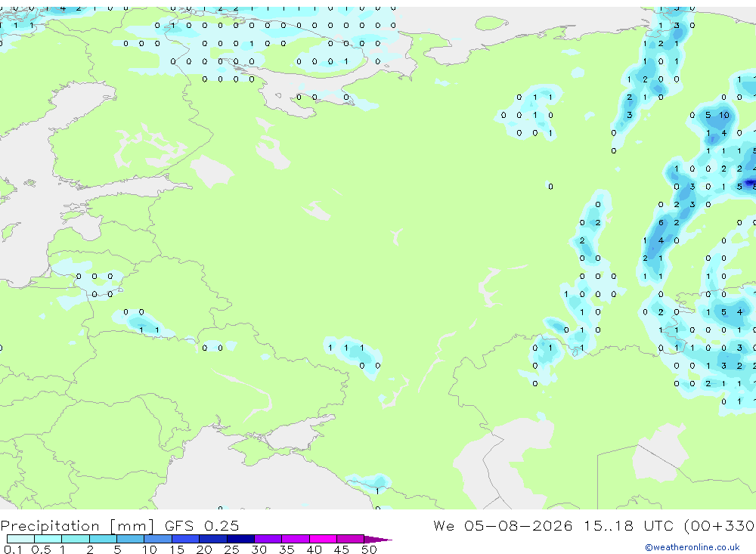This screenshot has width=756, height=554.
Task: Click the legend label "20"
Action: click(204, 549)
